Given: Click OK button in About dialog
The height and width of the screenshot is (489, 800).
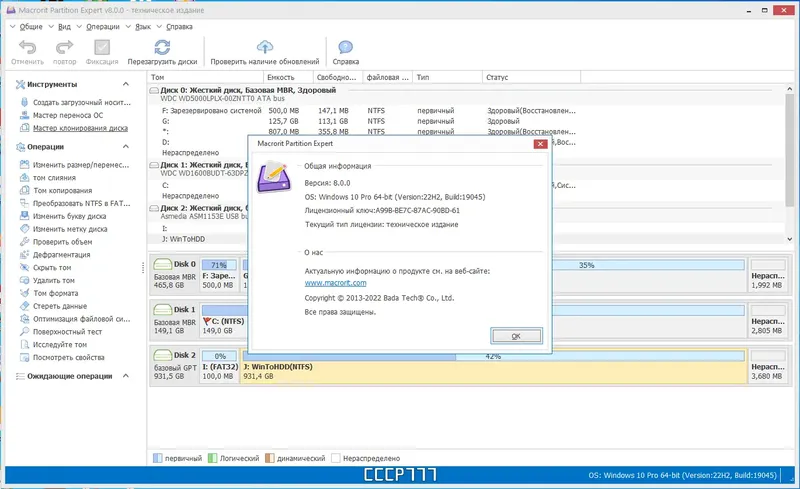Looking at the screenshot, I should coord(516,336).
